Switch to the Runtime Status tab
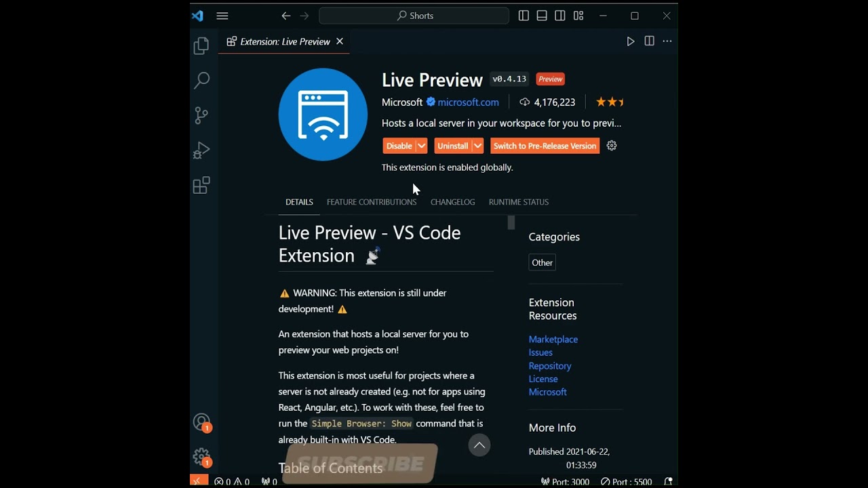Image resolution: width=868 pixels, height=488 pixels. point(519,202)
